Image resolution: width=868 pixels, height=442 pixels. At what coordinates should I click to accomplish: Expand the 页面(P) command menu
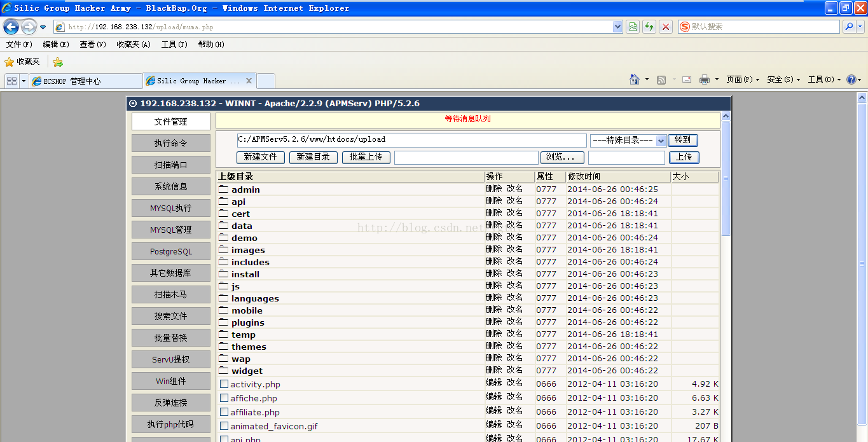point(743,79)
